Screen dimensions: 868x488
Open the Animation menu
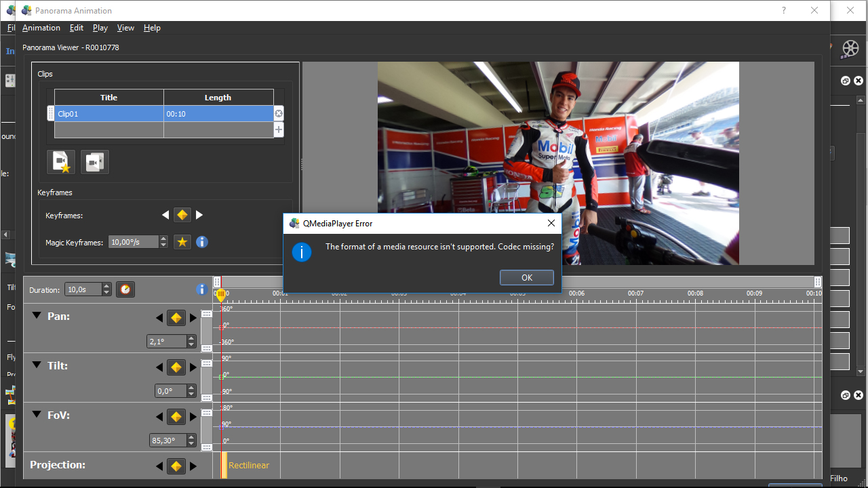pos(41,28)
